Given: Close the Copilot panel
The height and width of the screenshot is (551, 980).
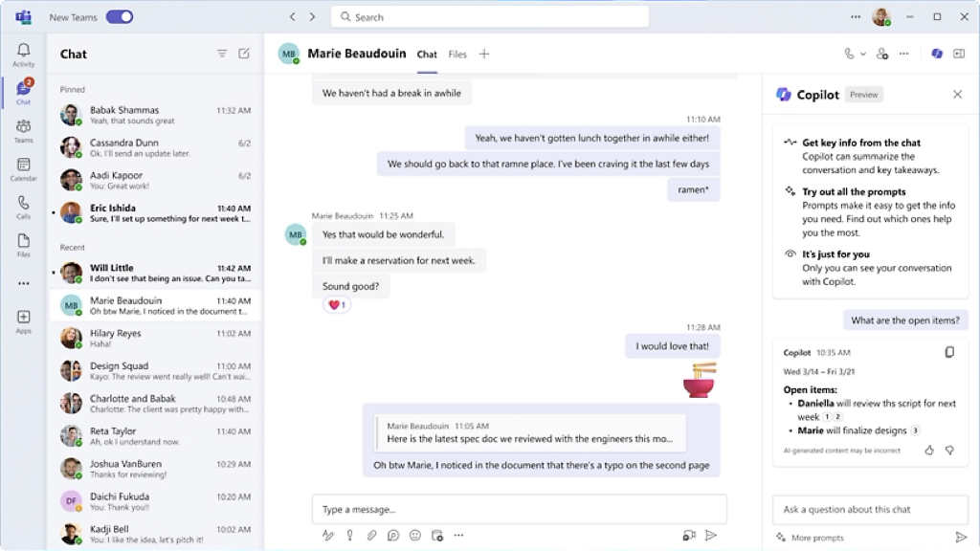Looking at the screenshot, I should coord(957,95).
